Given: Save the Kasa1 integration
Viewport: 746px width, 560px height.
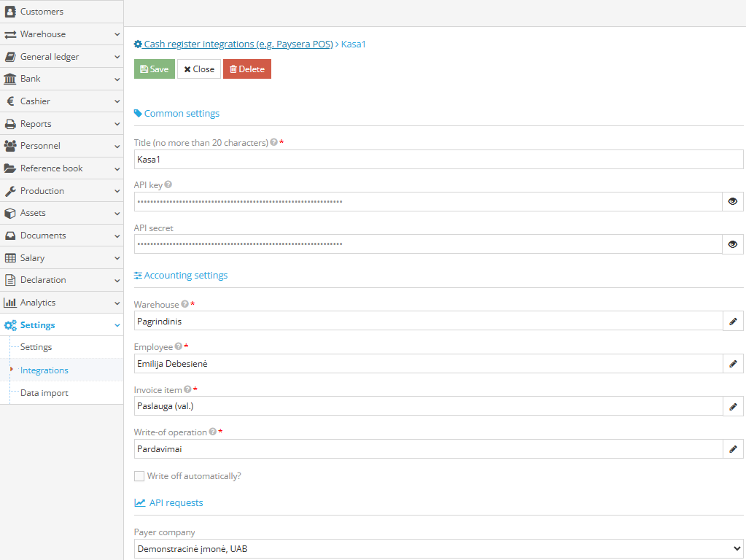Looking at the screenshot, I should pos(154,69).
